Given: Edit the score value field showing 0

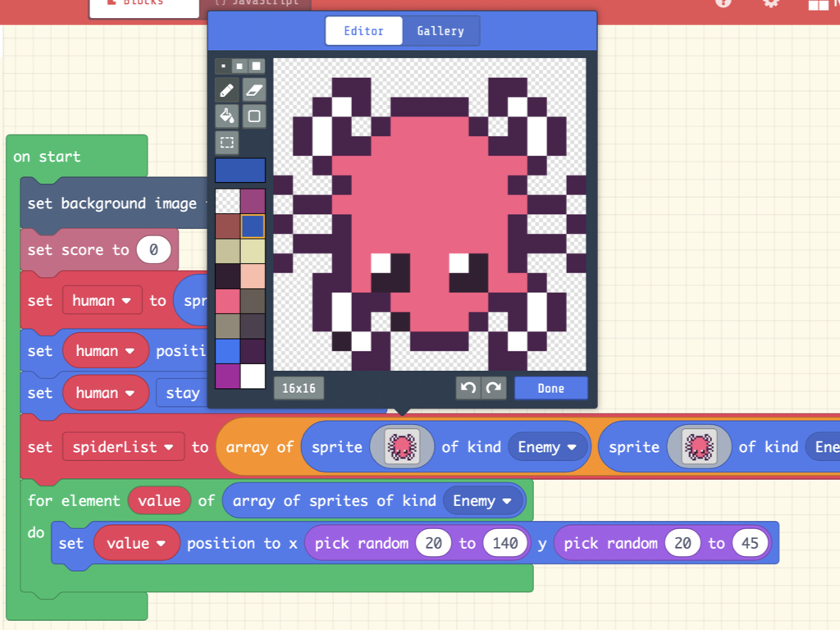Looking at the screenshot, I should (153, 249).
